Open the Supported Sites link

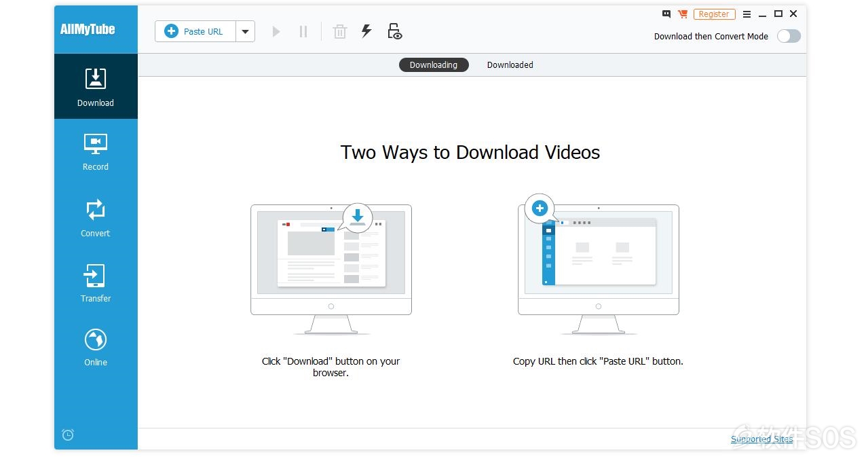tap(761, 439)
